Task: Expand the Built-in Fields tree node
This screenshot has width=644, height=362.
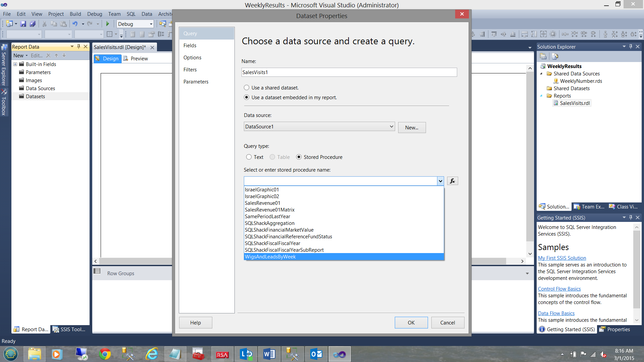Action: pyautogui.click(x=15, y=64)
